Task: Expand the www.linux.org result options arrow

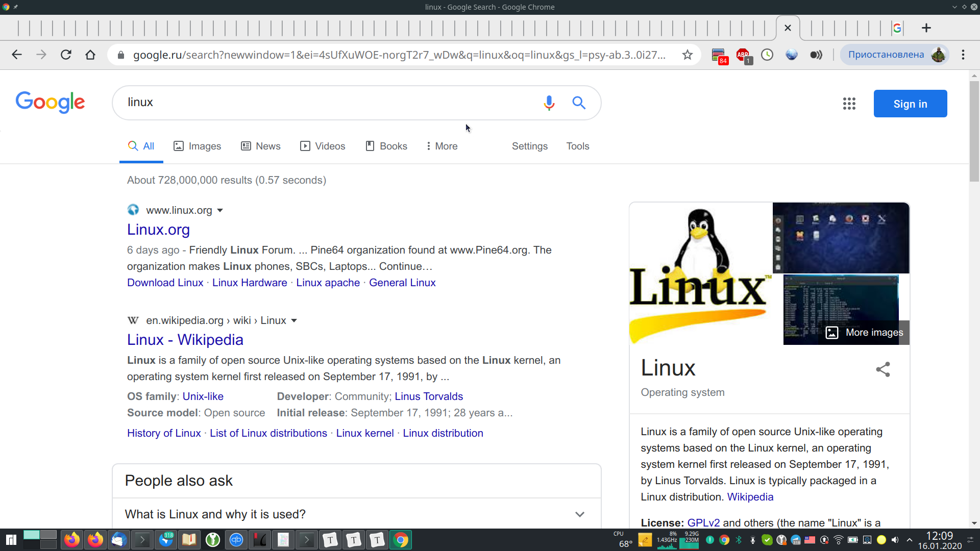Action: click(220, 210)
